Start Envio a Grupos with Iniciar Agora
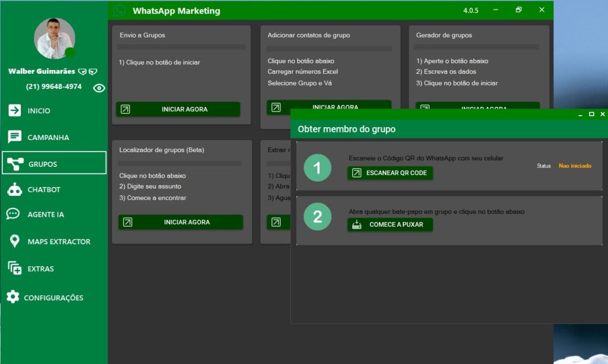 point(178,109)
